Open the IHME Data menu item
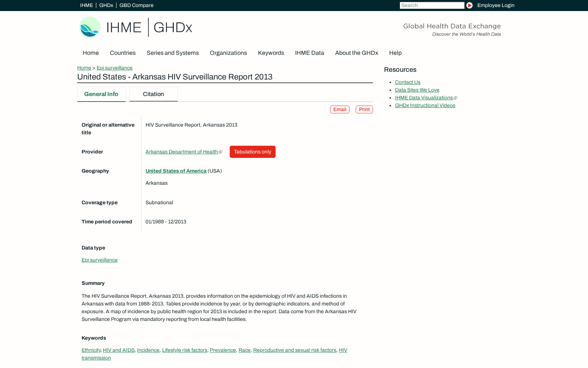This screenshot has height=368, width=588. (x=309, y=53)
